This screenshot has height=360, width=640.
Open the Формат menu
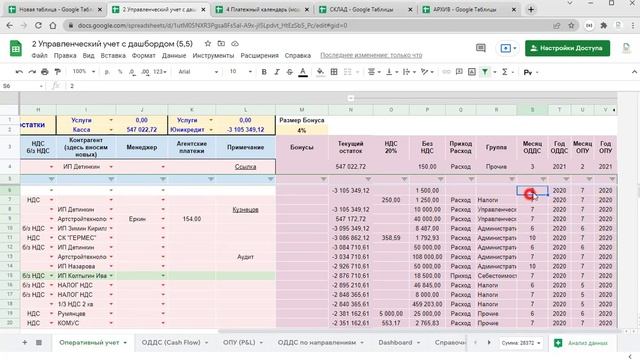coord(143,55)
